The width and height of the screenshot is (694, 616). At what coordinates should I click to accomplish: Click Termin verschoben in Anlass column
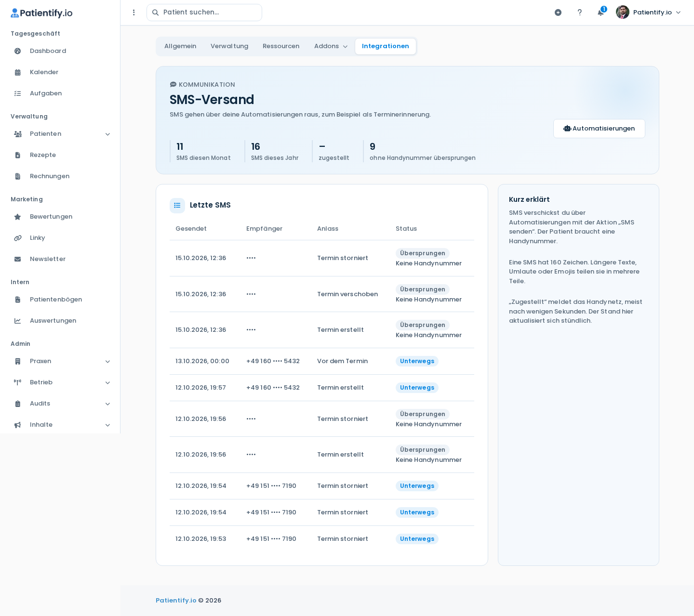(347, 294)
